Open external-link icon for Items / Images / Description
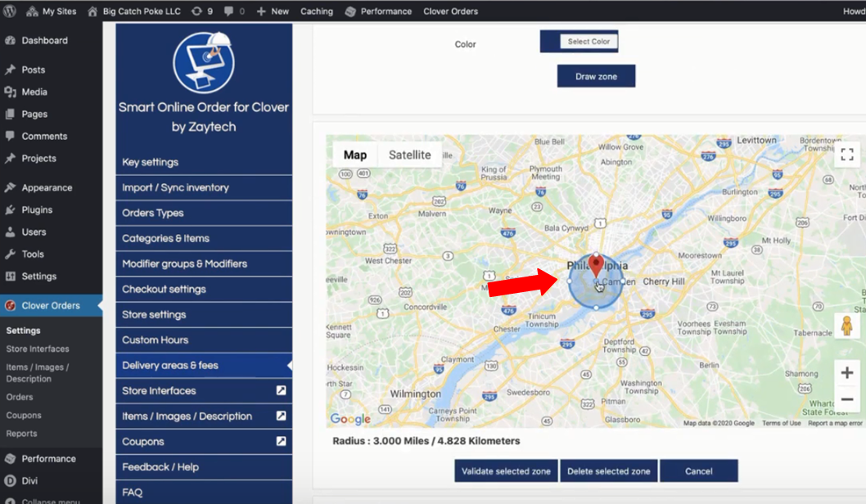 click(281, 416)
